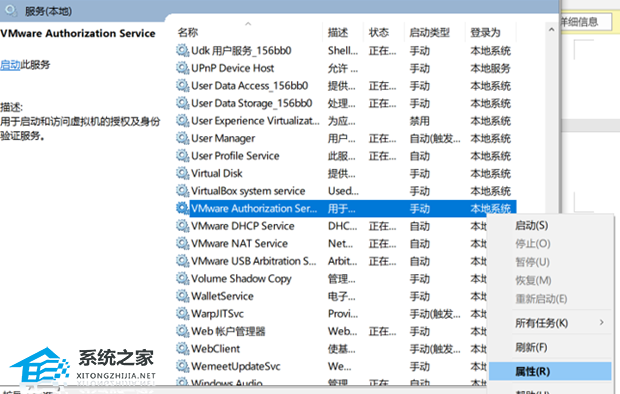Viewport: 620px width, 394px height.
Task: Click the gear icon for Web 帐户管理器
Action: (x=182, y=331)
